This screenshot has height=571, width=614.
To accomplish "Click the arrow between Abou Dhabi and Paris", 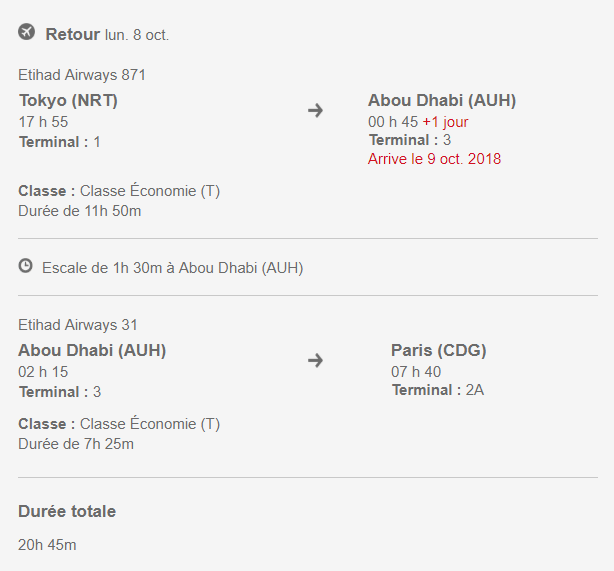I will tap(315, 360).
